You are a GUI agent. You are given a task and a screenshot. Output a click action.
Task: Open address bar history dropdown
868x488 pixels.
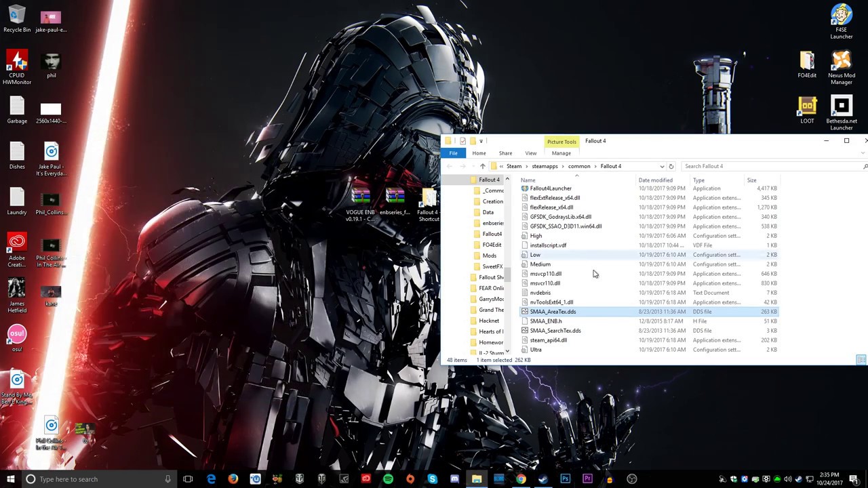(662, 166)
